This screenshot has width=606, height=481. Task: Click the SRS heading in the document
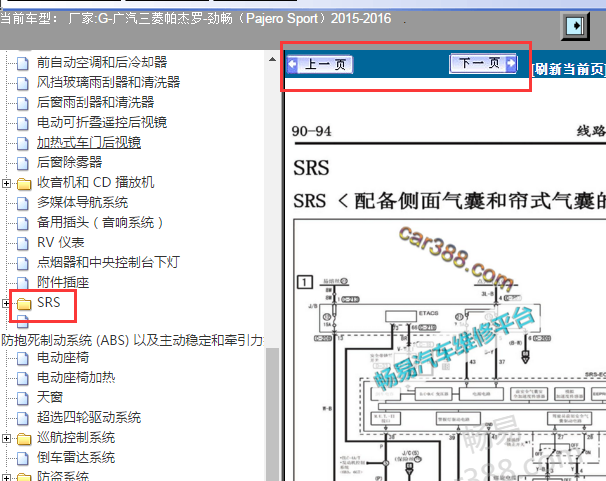point(311,168)
